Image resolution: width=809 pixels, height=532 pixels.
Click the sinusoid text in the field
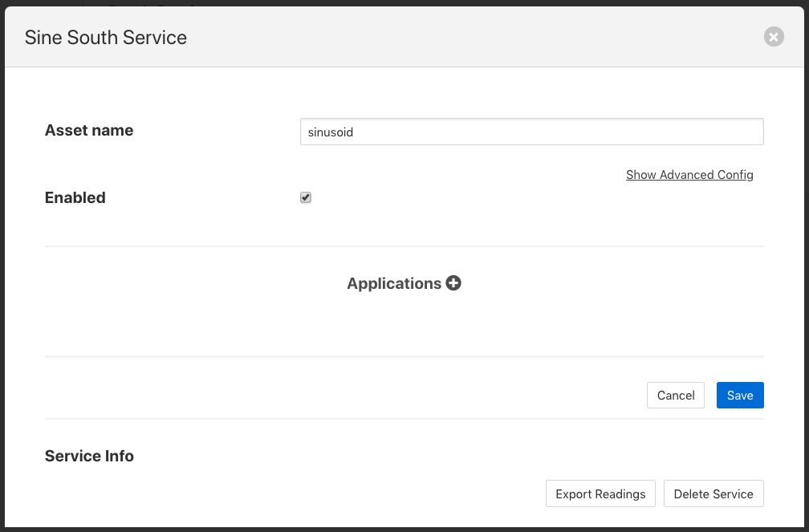[x=331, y=132]
